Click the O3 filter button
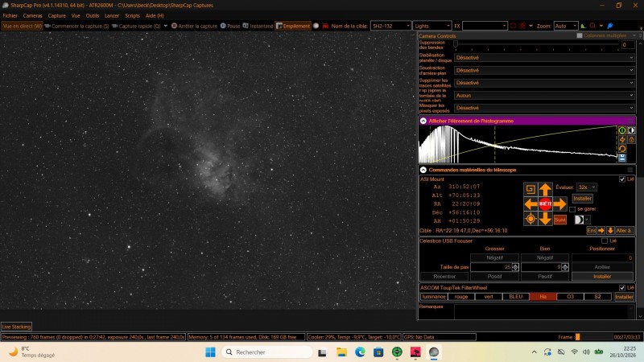Image resolution: width=644 pixels, height=362 pixels. pyautogui.click(x=570, y=297)
